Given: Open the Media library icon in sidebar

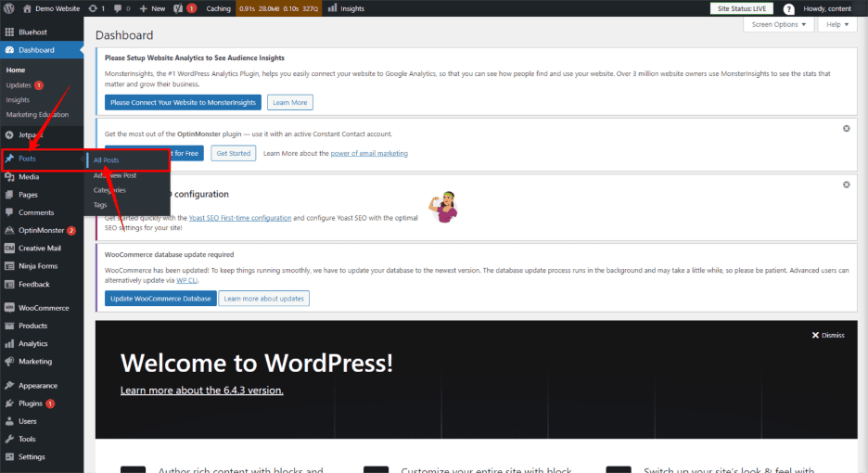Looking at the screenshot, I should pos(9,176).
